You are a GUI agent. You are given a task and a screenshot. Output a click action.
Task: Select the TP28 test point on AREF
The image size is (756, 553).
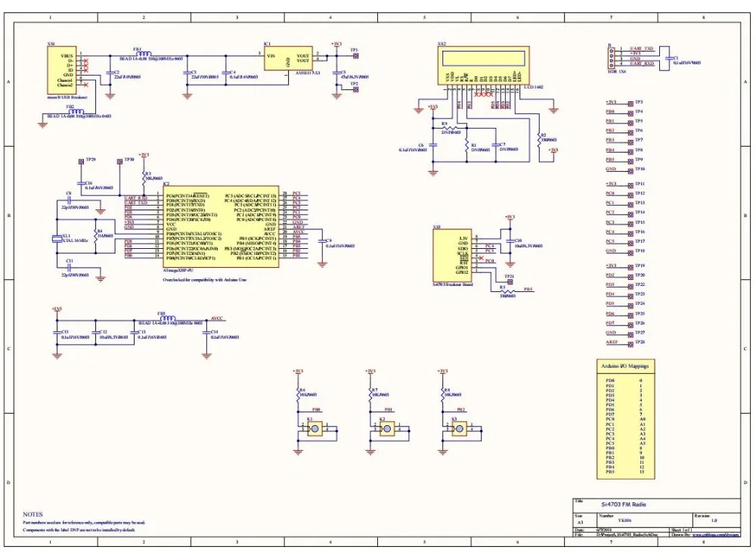point(631,344)
